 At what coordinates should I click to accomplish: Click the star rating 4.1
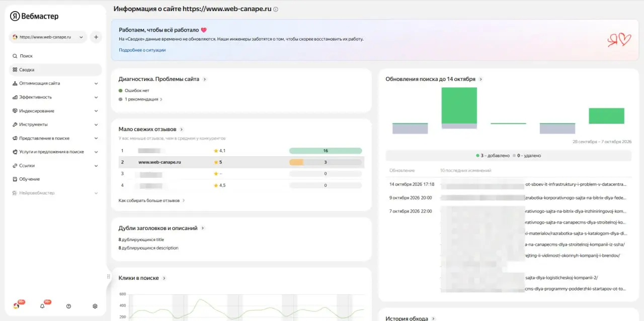[x=220, y=151]
